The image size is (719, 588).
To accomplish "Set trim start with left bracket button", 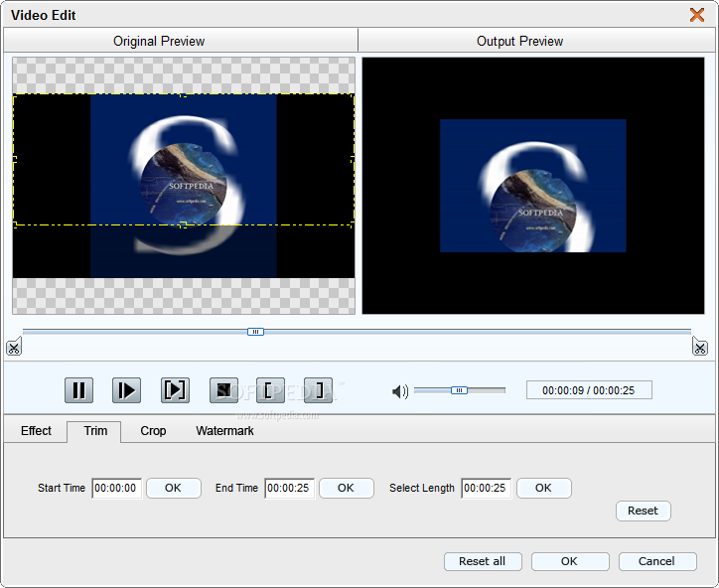I will coord(270,390).
